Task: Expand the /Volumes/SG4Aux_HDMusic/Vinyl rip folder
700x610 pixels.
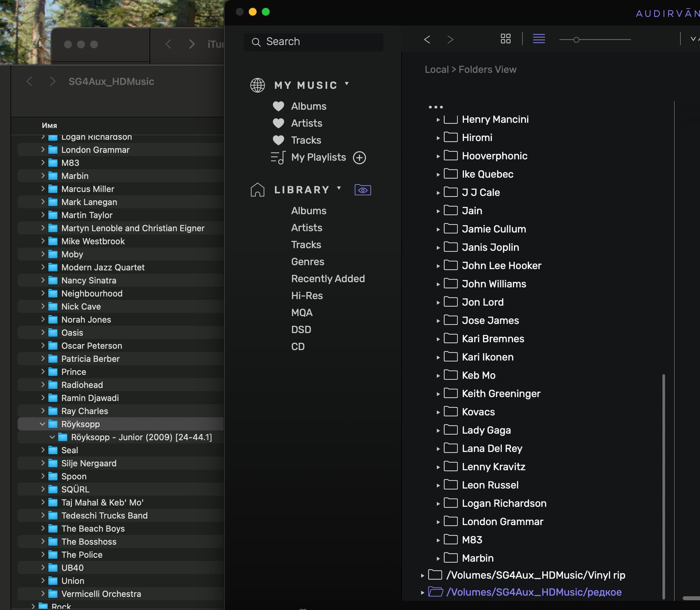Action: [x=422, y=575]
